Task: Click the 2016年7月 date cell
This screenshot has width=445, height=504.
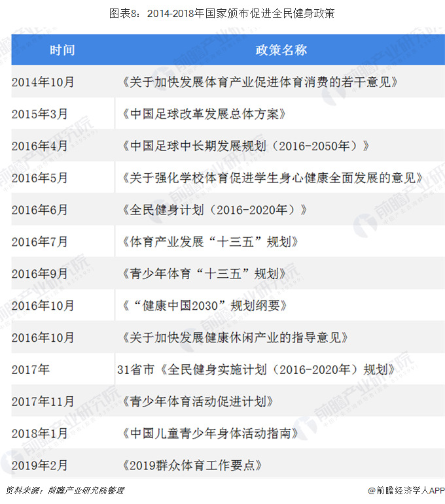Action: (x=39, y=242)
